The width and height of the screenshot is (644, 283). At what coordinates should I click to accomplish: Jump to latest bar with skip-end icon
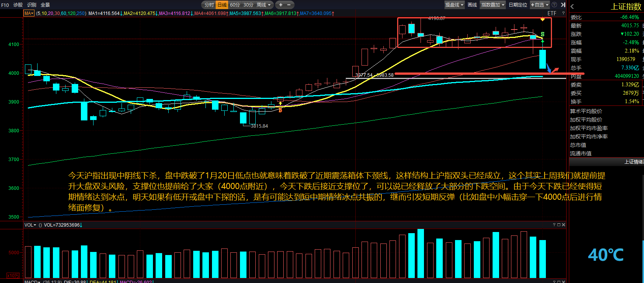(x=563, y=5)
